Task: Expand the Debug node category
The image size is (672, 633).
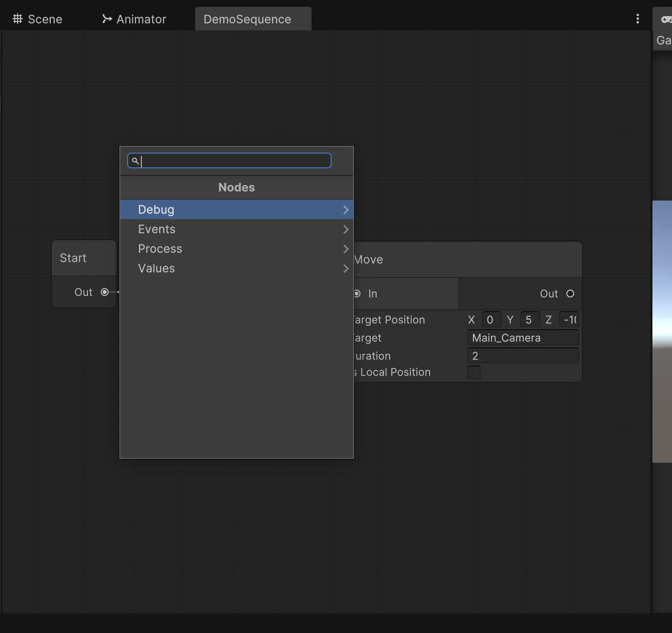Action: coord(346,209)
